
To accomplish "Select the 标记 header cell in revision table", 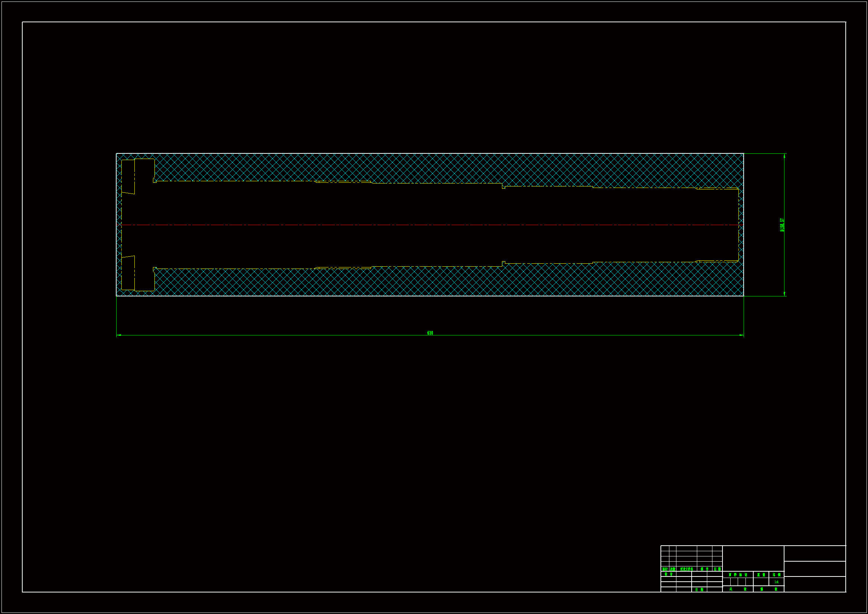I will point(665,569).
